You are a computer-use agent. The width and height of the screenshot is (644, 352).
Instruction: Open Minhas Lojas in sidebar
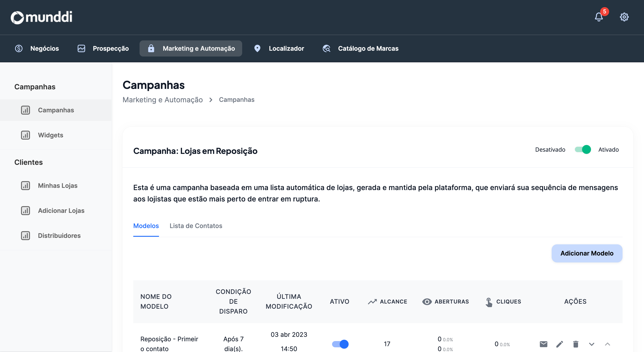[57, 185]
